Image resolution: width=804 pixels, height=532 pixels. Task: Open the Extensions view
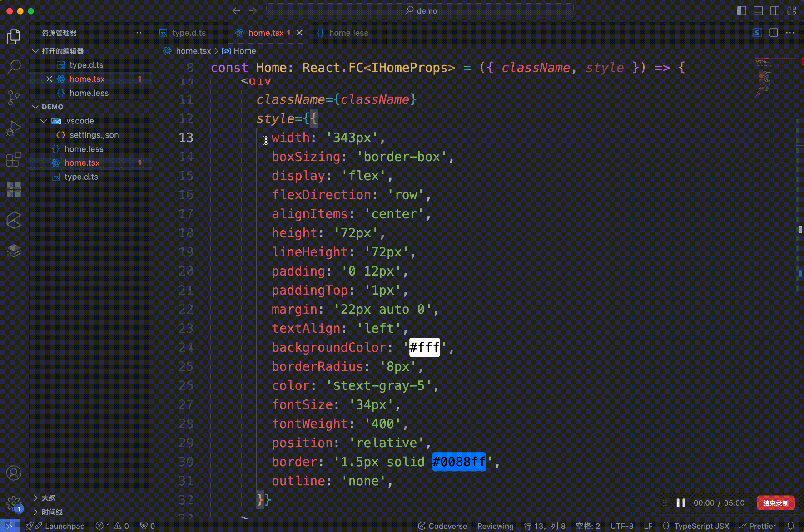14,159
